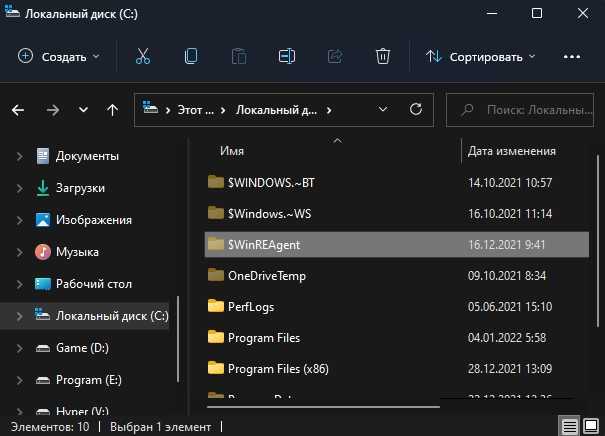Select Program (E:) drive in sidebar
This screenshot has height=436, width=605.
[89, 380]
